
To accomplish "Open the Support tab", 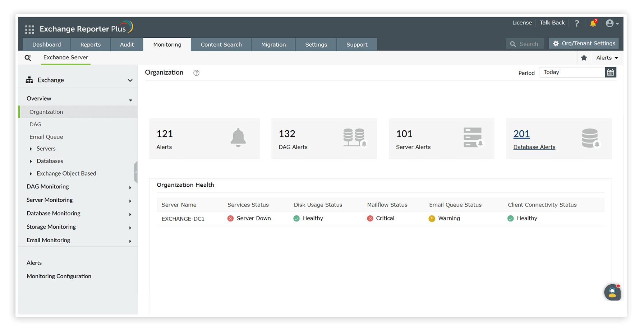I will point(357,45).
